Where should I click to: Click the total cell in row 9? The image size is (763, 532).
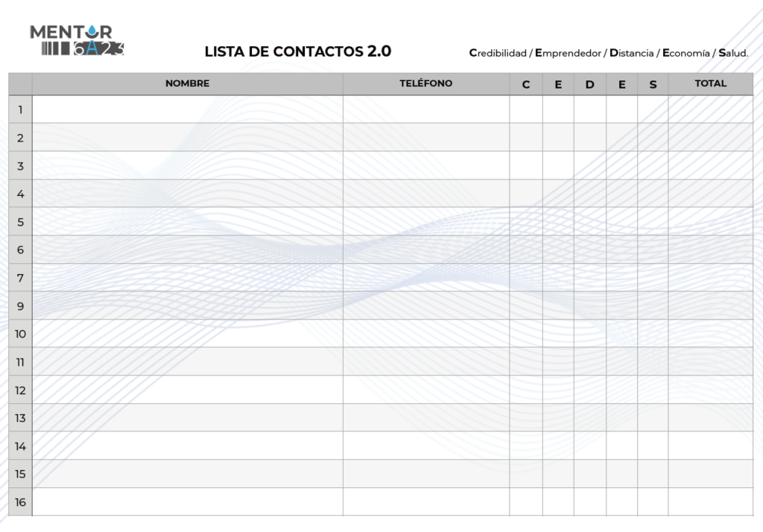point(710,305)
